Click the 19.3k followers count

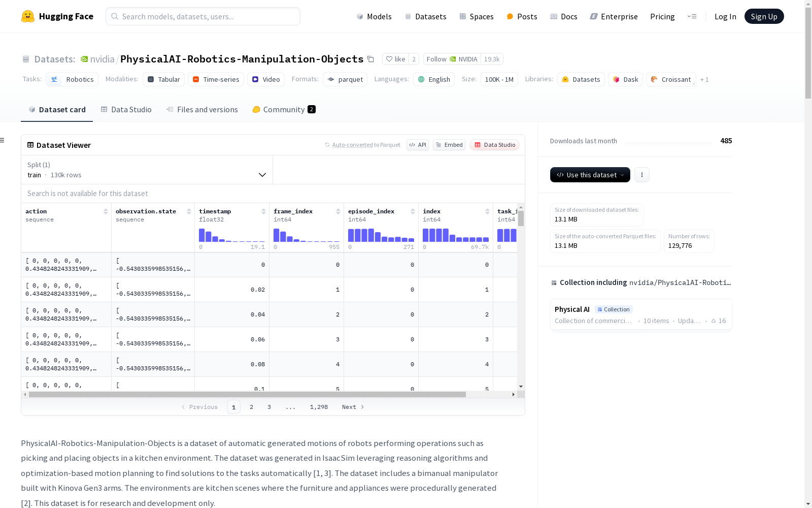492,59
